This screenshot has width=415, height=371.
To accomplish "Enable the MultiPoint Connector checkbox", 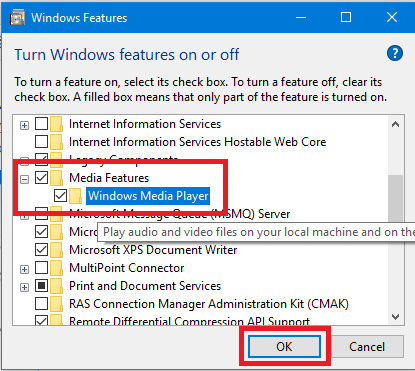I will click(x=41, y=268).
